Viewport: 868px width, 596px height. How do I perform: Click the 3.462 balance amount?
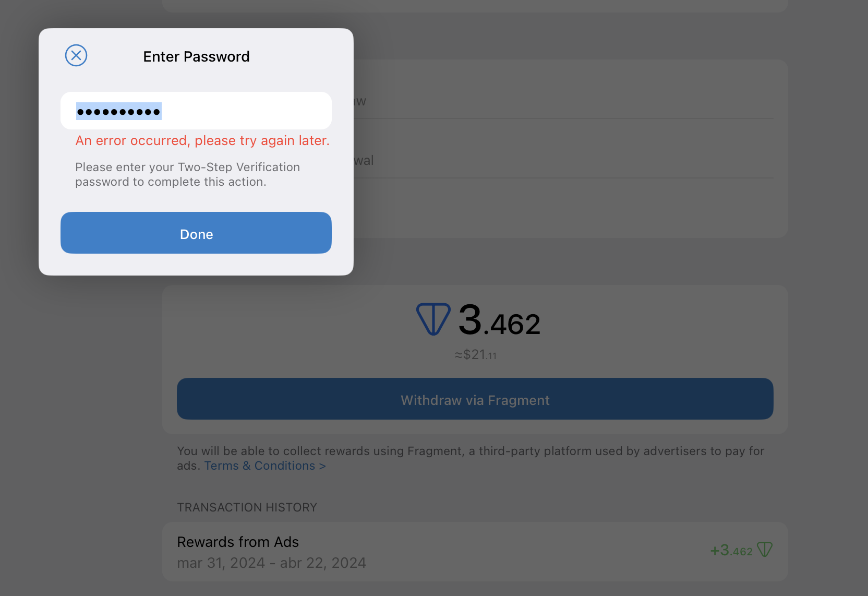point(499,320)
